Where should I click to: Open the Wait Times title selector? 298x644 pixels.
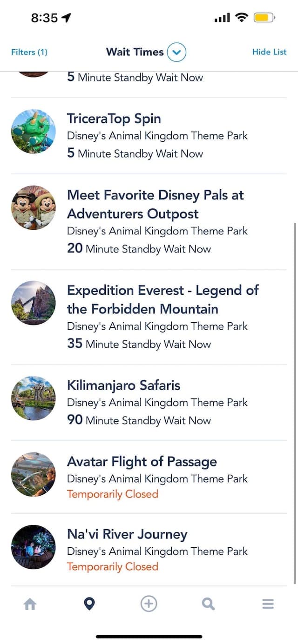point(135,52)
